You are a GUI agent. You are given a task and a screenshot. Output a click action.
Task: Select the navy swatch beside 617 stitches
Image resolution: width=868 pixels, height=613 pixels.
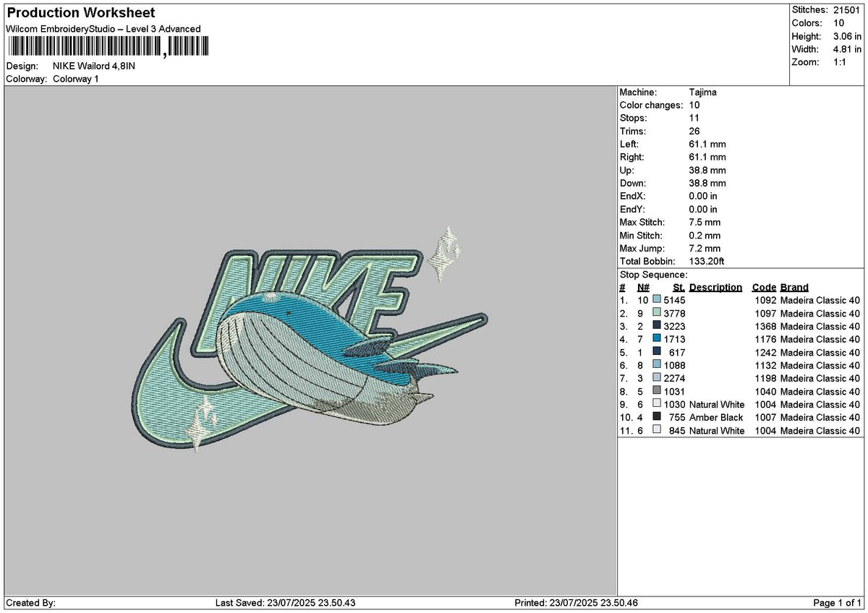click(657, 351)
